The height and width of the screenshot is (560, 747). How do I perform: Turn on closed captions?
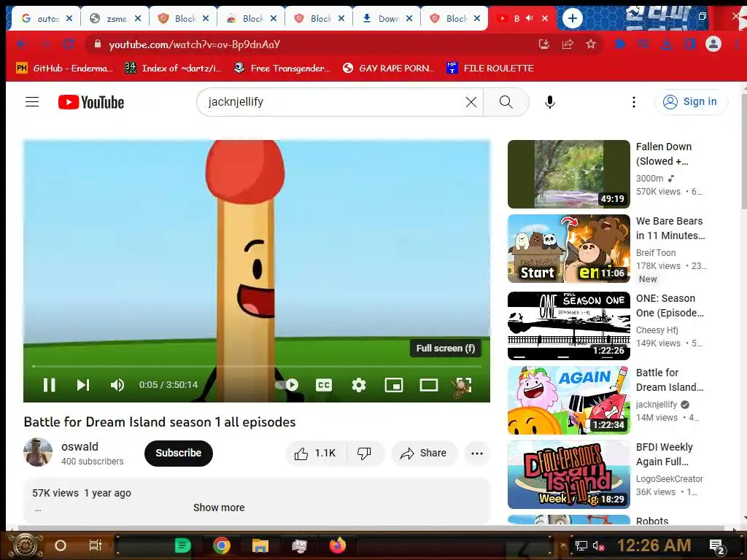click(x=323, y=385)
